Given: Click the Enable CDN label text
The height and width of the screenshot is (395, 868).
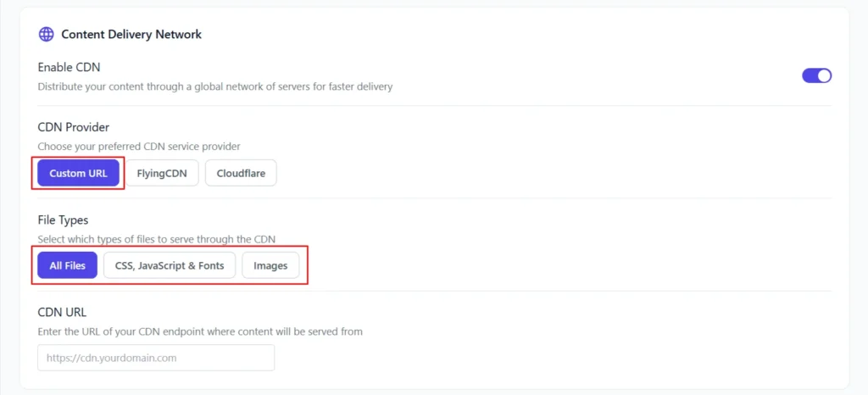Looking at the screenshot, I should 69,67.
